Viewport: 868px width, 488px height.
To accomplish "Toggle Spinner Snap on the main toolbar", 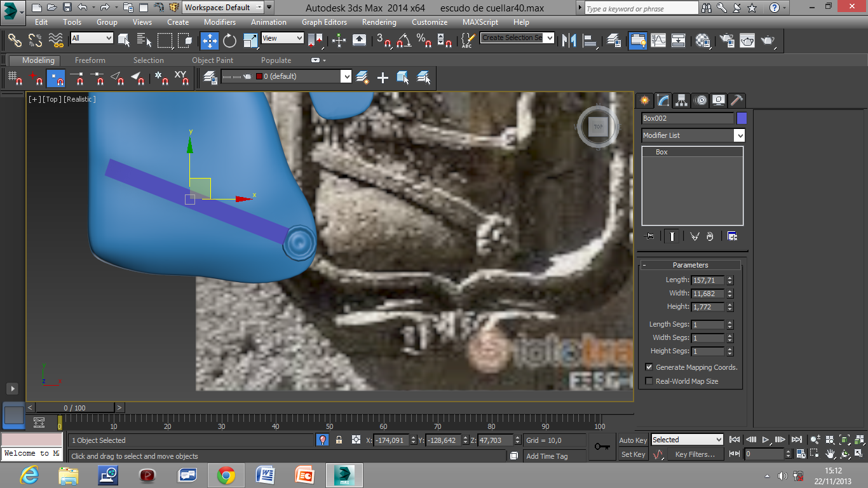I will point(444,41).
